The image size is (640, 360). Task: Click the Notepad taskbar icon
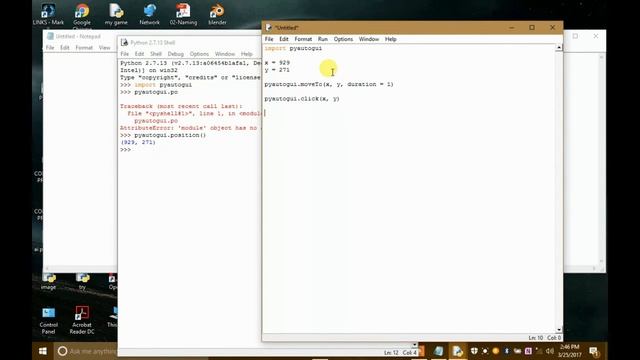point(439,351)
